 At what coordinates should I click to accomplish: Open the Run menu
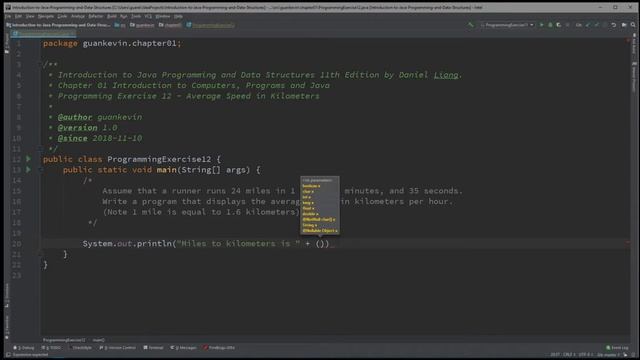click(124, 16)
